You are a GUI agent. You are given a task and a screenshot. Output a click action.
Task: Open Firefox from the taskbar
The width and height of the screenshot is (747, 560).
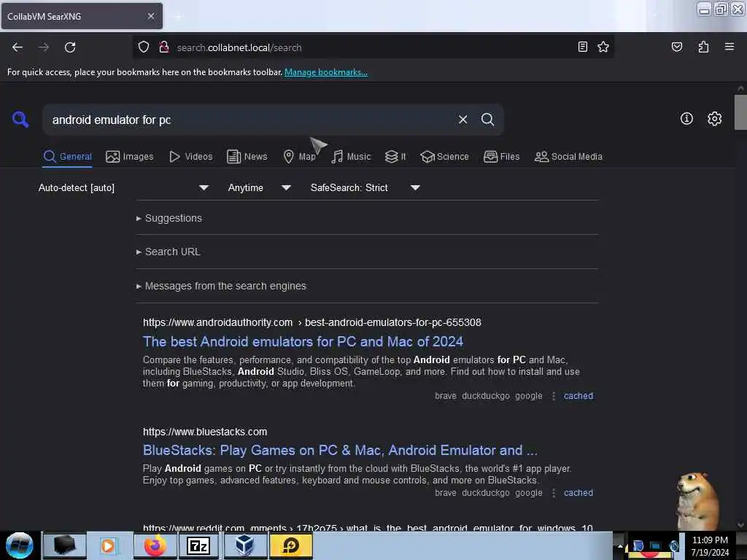pos(155,545)
